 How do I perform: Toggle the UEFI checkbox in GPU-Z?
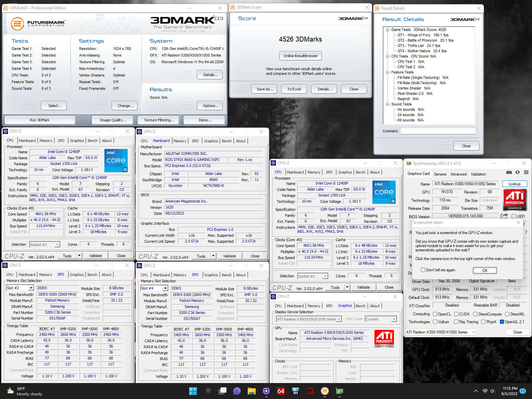[x=514, y=216]
